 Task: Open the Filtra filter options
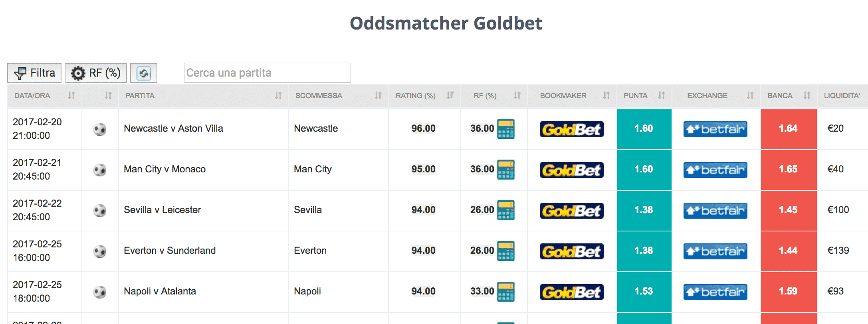point(34,73)
